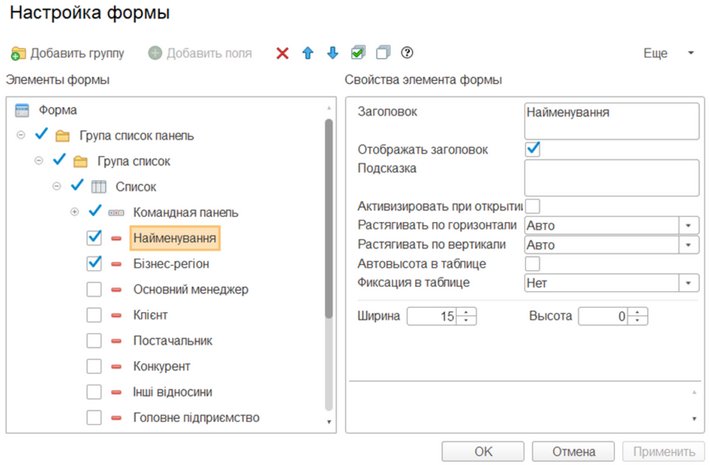This screenshot has width=710, height=465.
Task: Click the Отмена button
Action: pos(573,451)
